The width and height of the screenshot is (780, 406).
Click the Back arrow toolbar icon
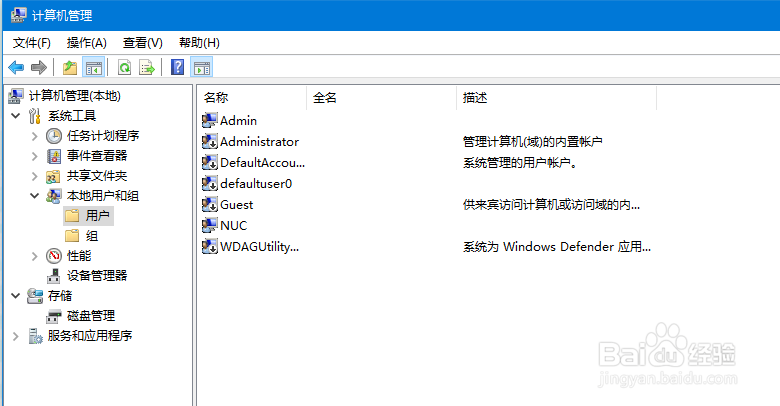[16, 68]
